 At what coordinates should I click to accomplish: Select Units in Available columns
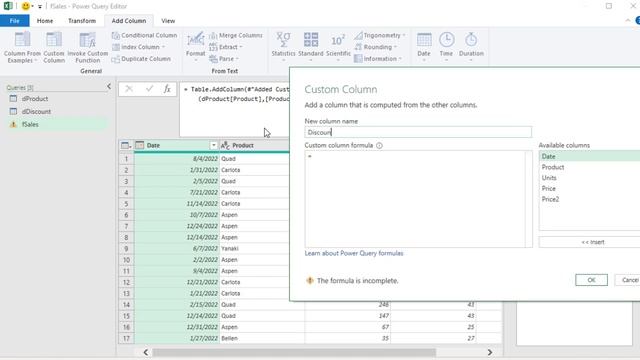point(589,178)
